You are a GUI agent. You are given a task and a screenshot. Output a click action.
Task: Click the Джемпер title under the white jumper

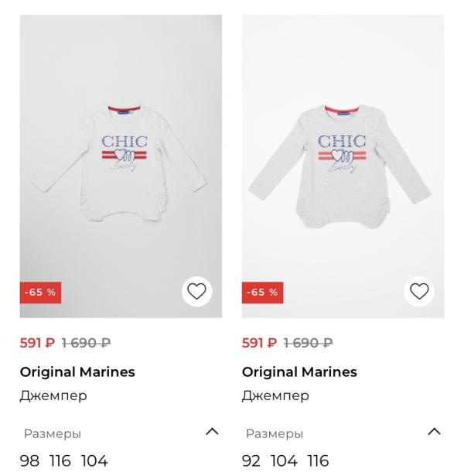tap(53, 396)
